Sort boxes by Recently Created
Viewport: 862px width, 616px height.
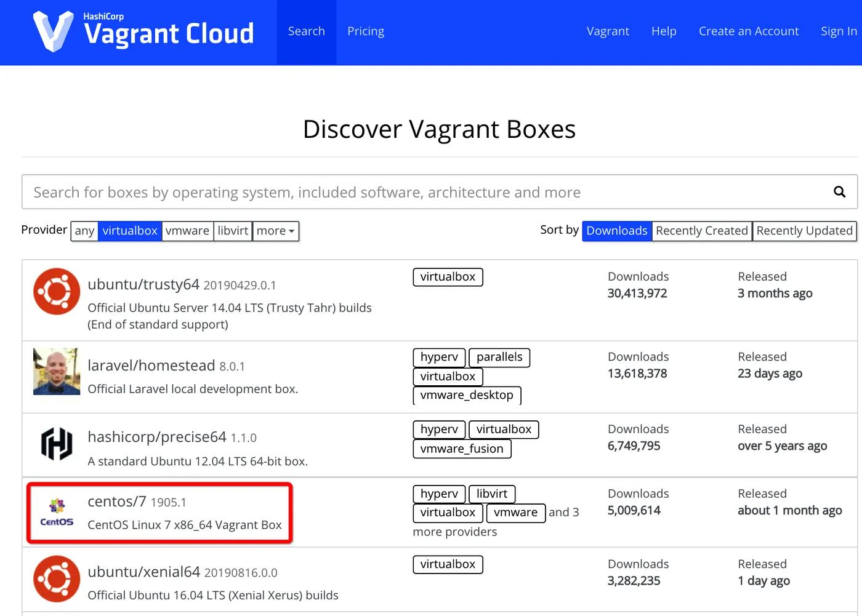(x=702, y=231)
